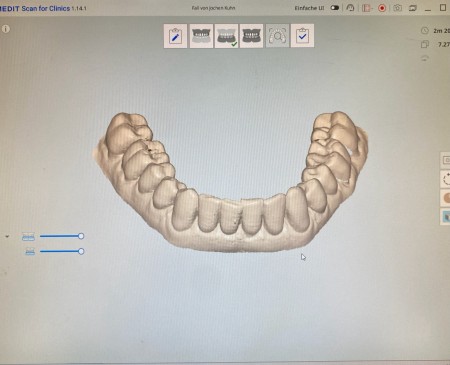Click the 3D mandible model in the viewport
The width and height of the screenshot is (450, 365).
pyautogui.click(x=231, y=182)
